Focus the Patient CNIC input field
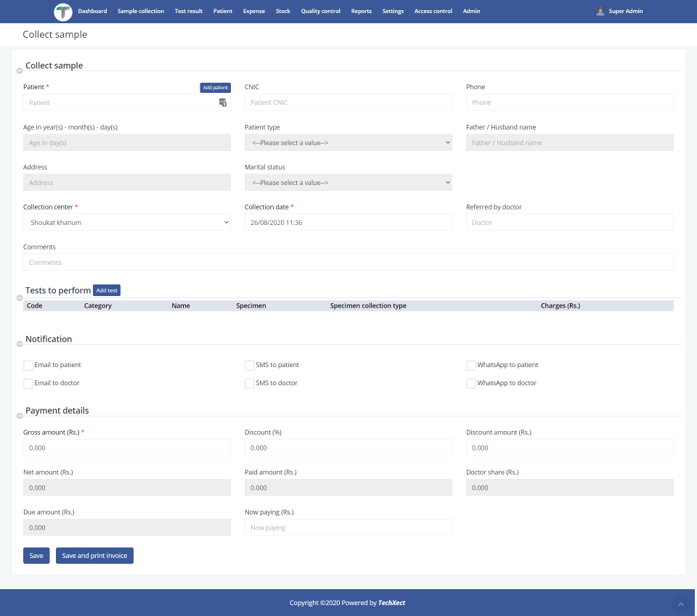 coord(348,102)
